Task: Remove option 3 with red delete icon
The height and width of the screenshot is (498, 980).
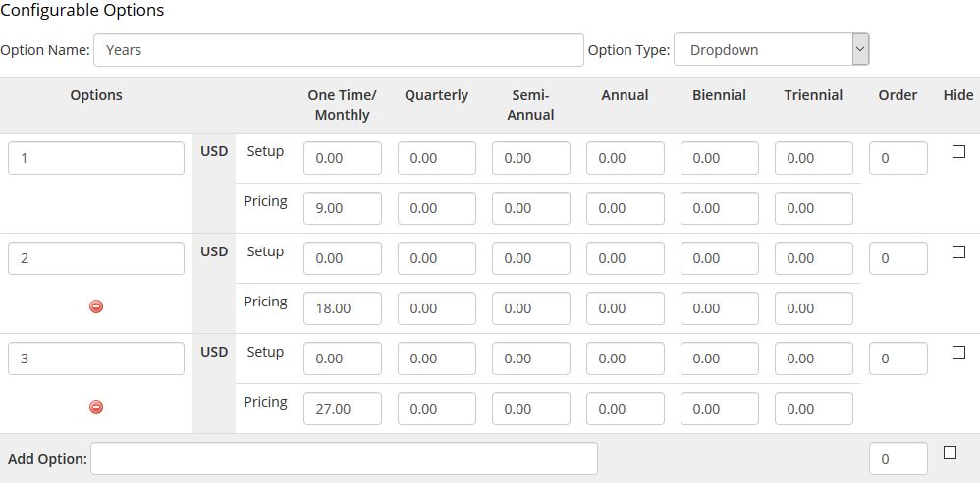Action: [96, 407]
